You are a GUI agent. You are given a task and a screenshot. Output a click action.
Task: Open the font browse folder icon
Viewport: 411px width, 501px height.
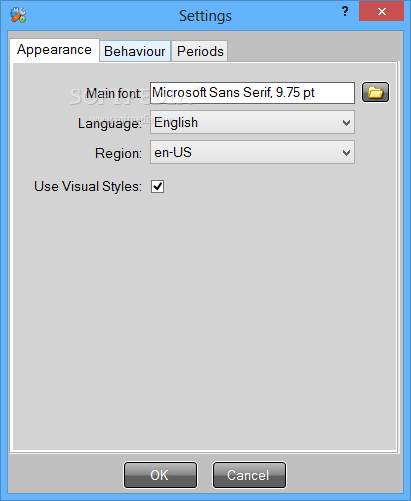click(375, 92)
